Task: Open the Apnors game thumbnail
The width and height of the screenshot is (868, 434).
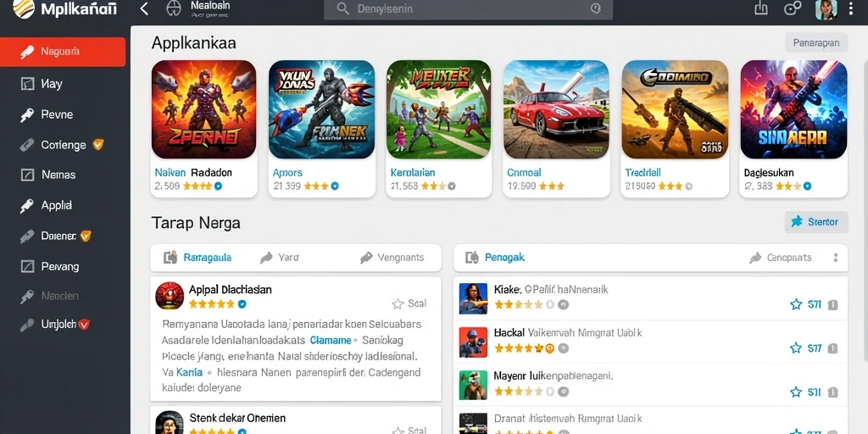Action: (x=321, y=109)
